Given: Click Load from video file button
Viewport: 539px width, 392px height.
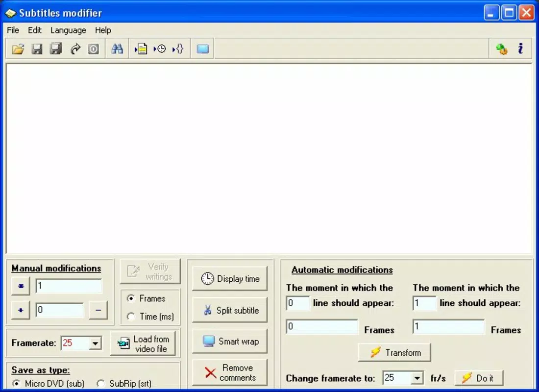Looking at the screenshot, I should click(x=143, y=343).
